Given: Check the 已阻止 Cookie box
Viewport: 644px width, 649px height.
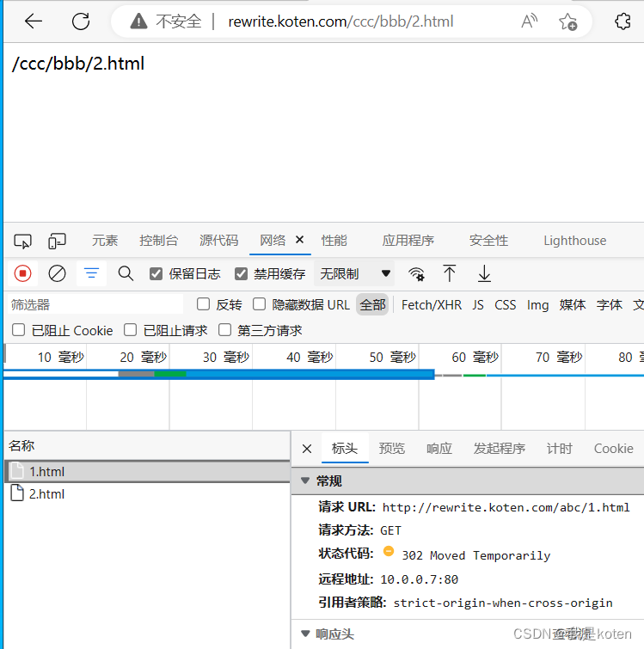Looking at the screenshot, I should pyautogui.click(x=18, y=330).
